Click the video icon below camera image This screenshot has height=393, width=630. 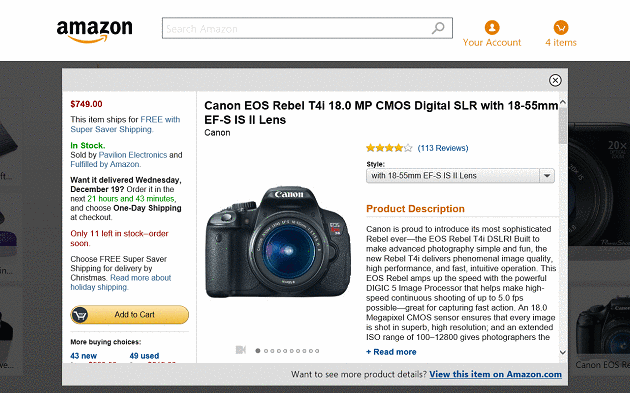tap(241, 350)
